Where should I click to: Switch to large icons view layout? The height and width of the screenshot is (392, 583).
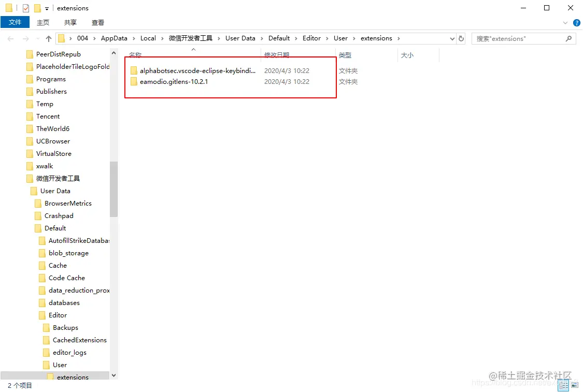(x=575, y=385)
